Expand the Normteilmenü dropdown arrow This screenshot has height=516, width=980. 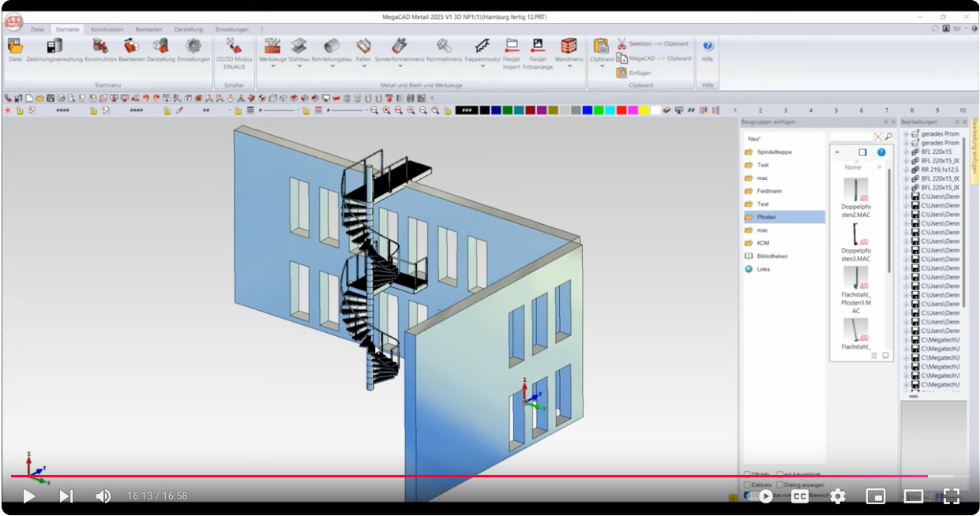pyautogui.click(x=444, y=66)
